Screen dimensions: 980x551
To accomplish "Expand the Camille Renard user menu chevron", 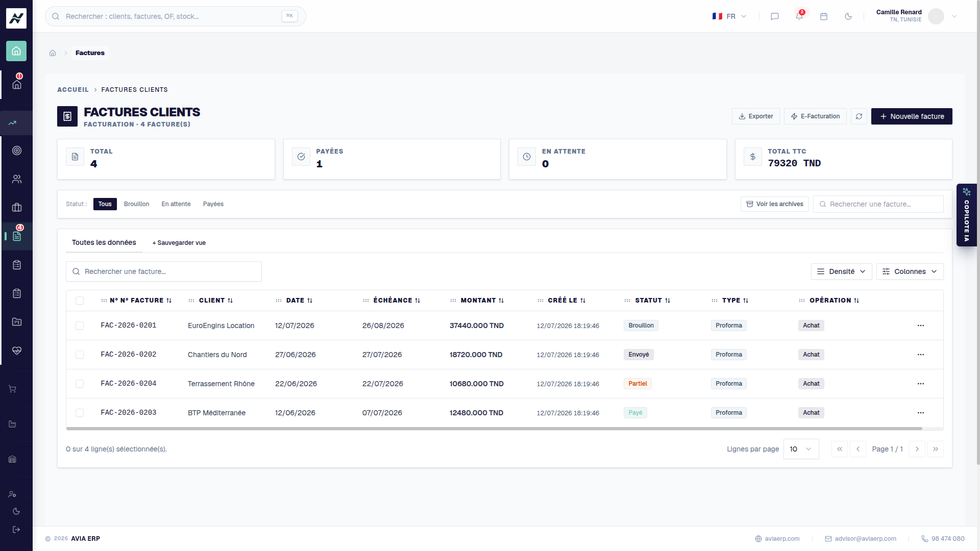I will (x=954, y=16).
